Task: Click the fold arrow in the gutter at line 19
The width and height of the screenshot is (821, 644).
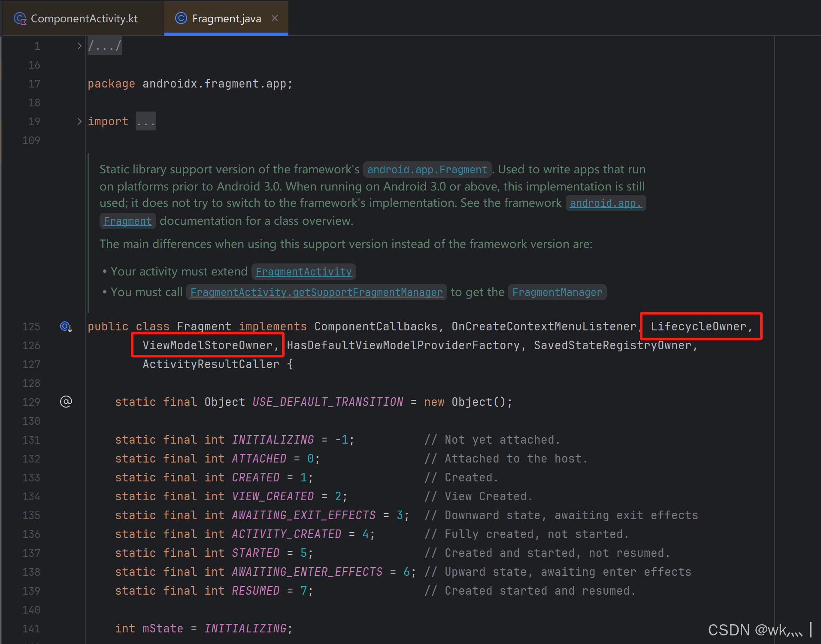Action: [x=79, y=121]
